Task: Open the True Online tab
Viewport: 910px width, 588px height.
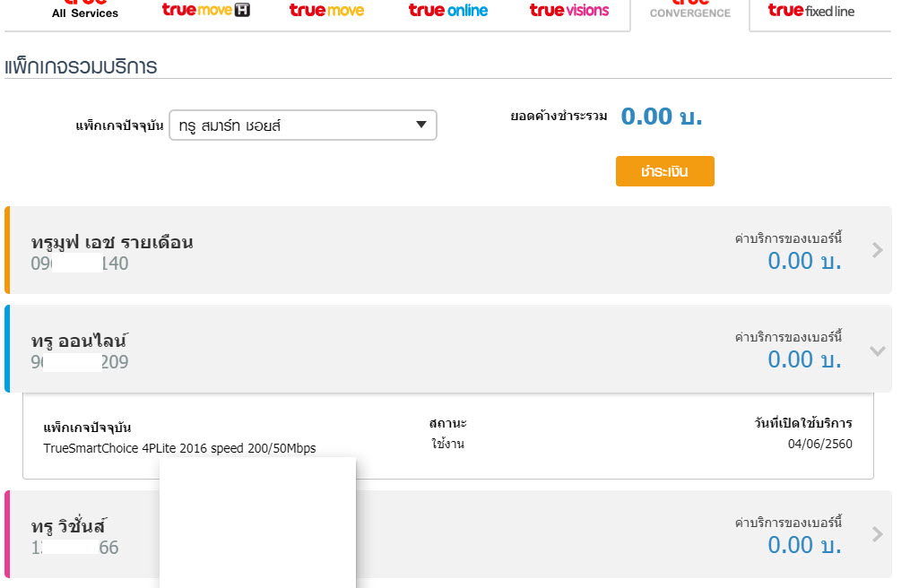Action: (448, 10)
